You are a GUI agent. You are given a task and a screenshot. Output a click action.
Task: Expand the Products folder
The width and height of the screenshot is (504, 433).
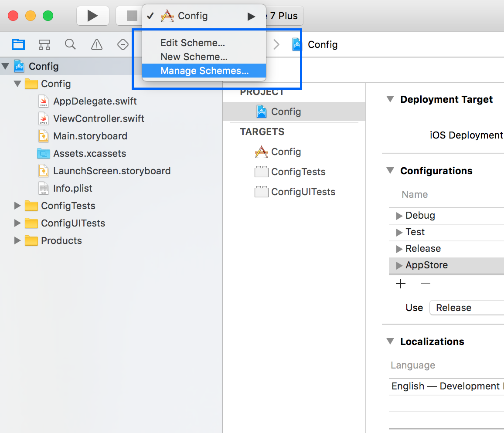17,240
